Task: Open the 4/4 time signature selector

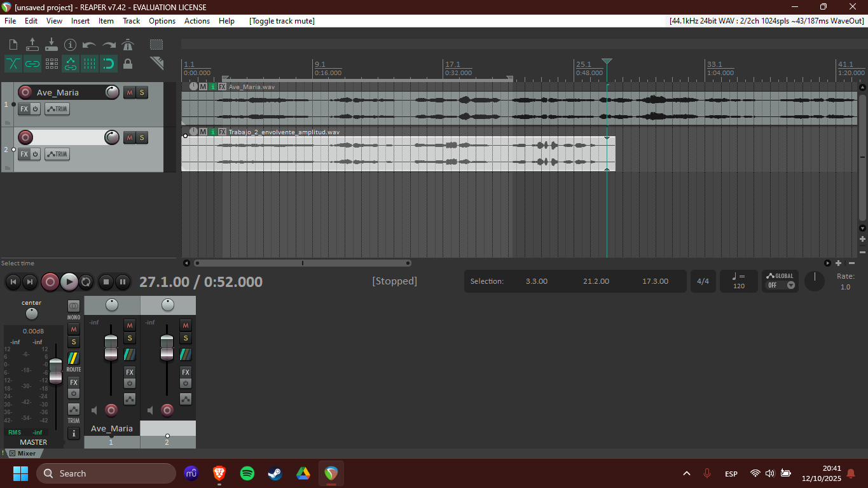Action: tap(703, 281)
